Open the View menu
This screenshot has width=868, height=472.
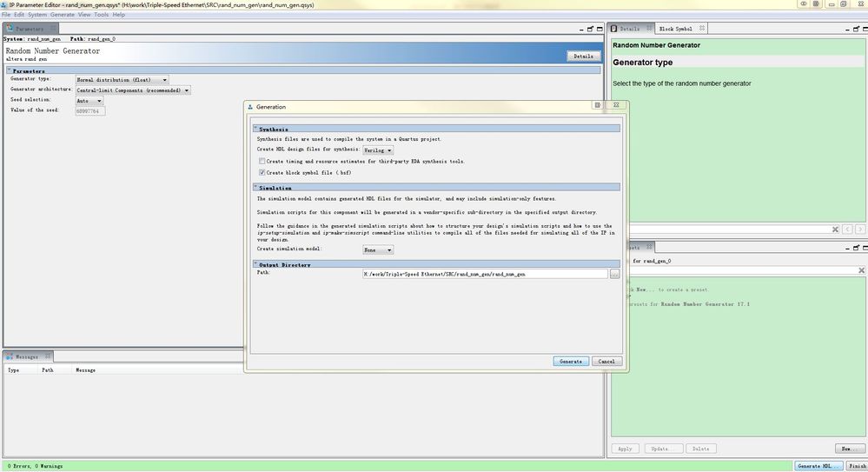[x=84, y=15]
